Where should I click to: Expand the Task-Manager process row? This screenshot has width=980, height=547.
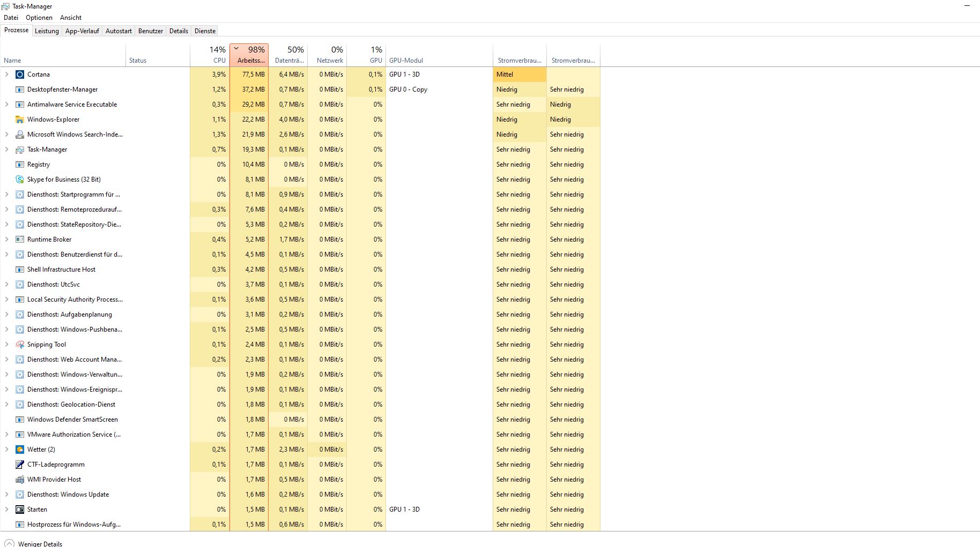tap(7, 149)
